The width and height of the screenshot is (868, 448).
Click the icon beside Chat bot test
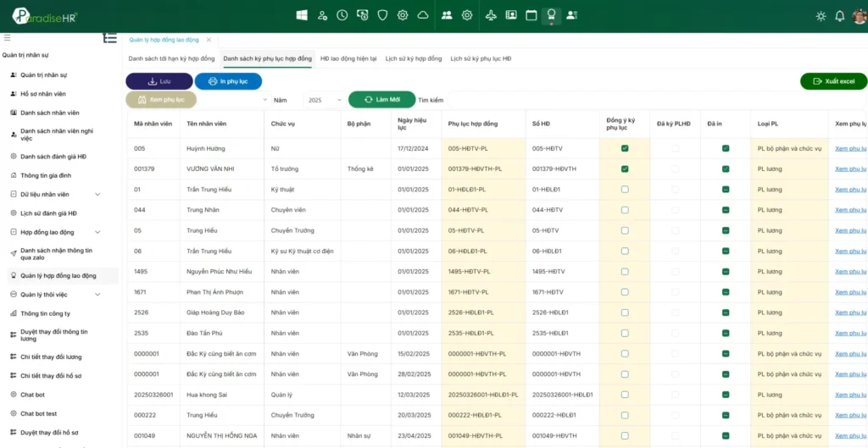coord(14,414)
